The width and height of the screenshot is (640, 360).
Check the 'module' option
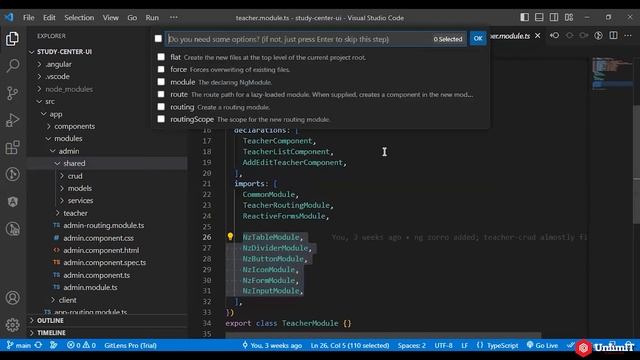(x=161, y=82)
